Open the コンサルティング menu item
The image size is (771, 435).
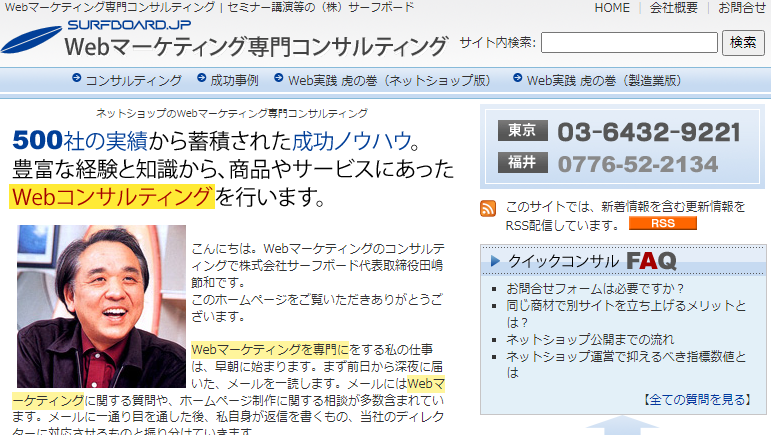(133, 80)
